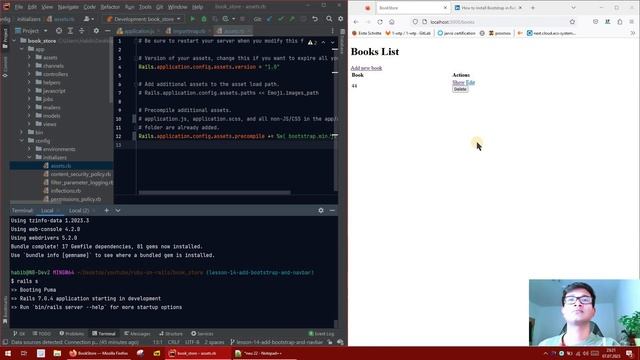Click the search magnifier in RubyMine toolbar

(x=329, y=19)
